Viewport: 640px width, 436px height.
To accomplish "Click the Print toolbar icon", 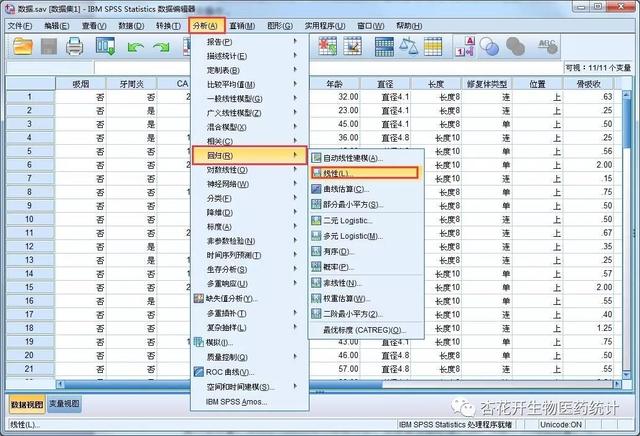I will click(75, 47).
